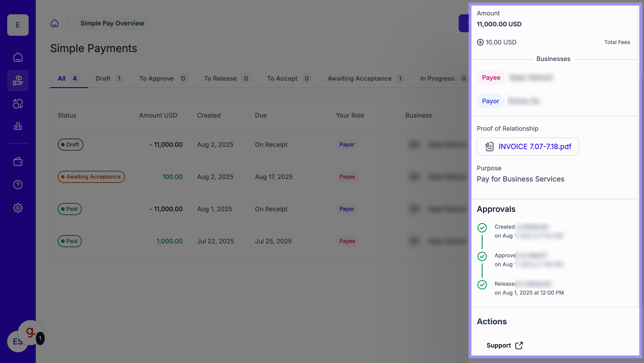
Task: Open the E workspace switcher
Action: [18, 25]
